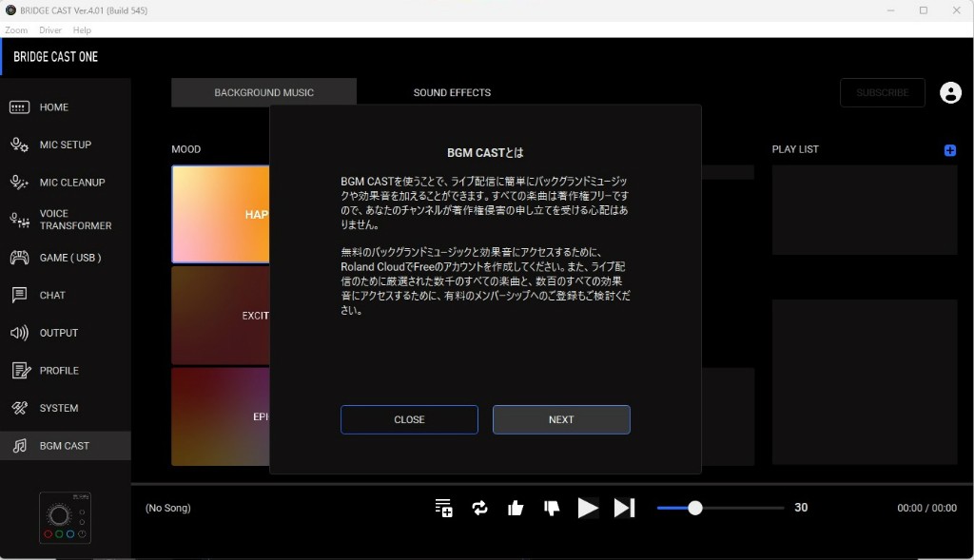Click the 00:00 / 00:00 time display
Viewport: 974px width, 560px height.
click(x=926, y=508)
